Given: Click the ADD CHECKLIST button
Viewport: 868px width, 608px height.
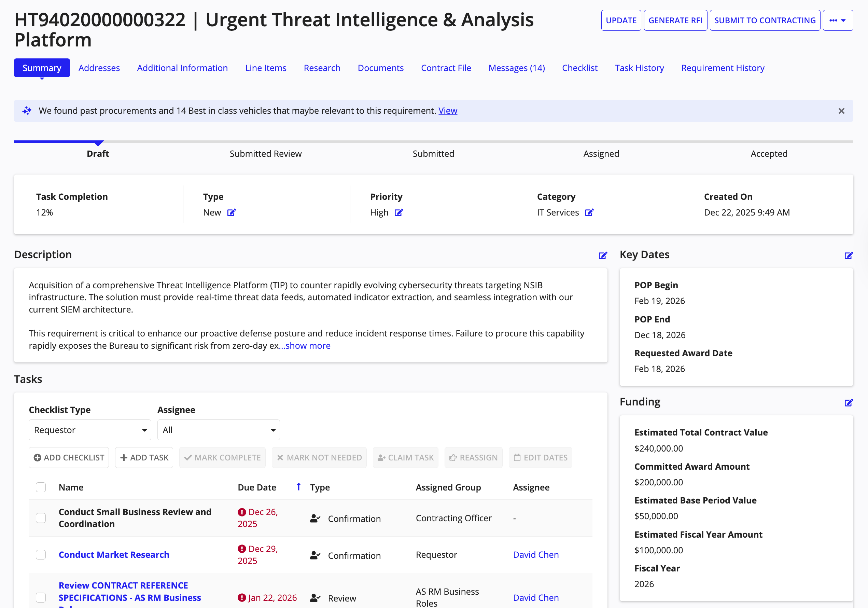Looking at the screenshot, I should [x=69, y=457].
